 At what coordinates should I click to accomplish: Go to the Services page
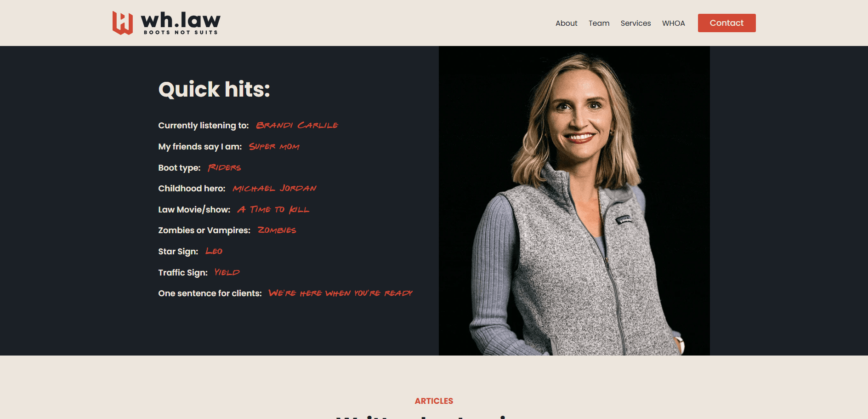[x=635, y=23]
